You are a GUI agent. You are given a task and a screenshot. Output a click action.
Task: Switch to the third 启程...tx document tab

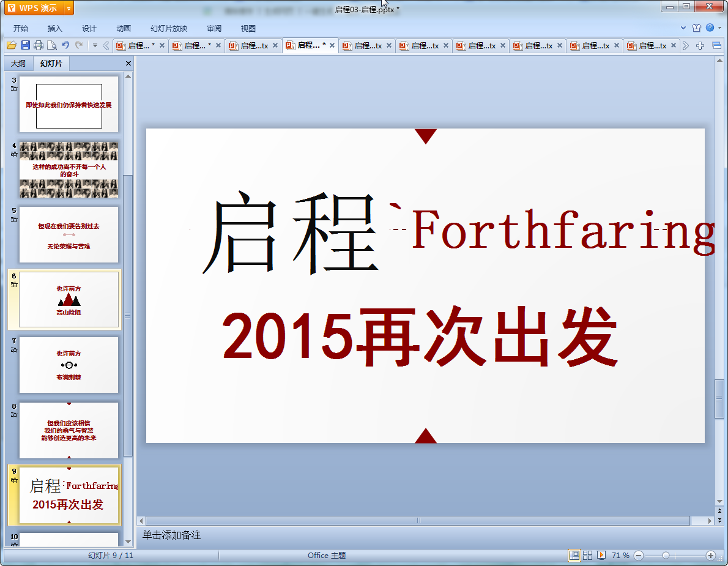(x=254, y=45)
